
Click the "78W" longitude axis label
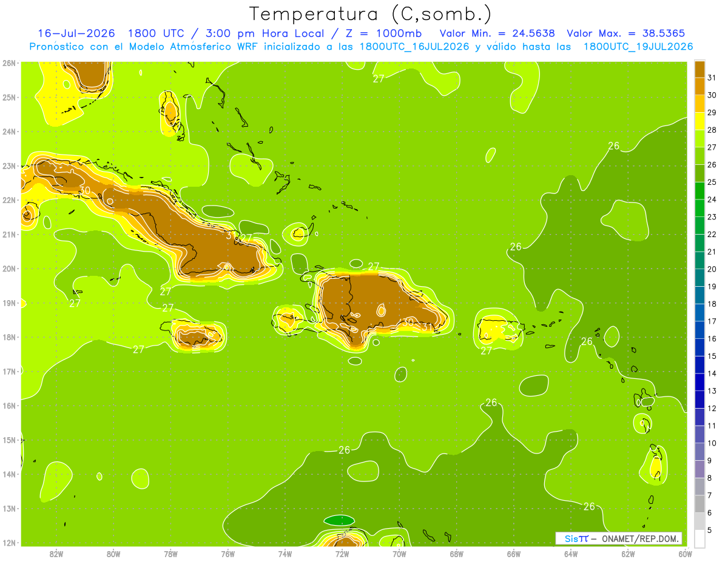click(x=170, y=554)
